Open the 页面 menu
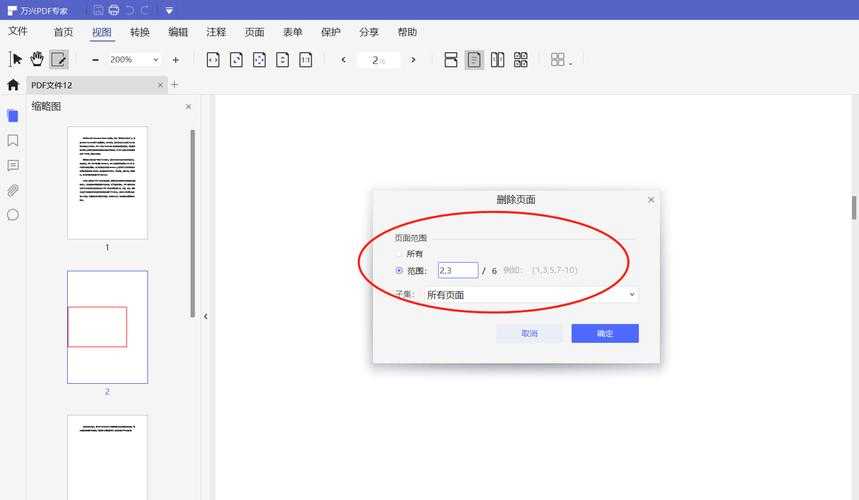The width and height of the screenshot is (859, 500). (254, 33)
